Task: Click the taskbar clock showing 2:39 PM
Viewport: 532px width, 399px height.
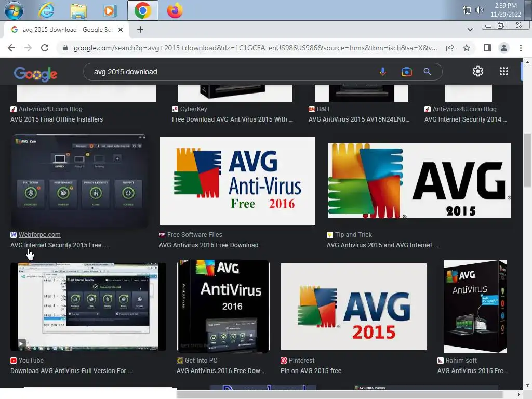Action: coord(506,10)
